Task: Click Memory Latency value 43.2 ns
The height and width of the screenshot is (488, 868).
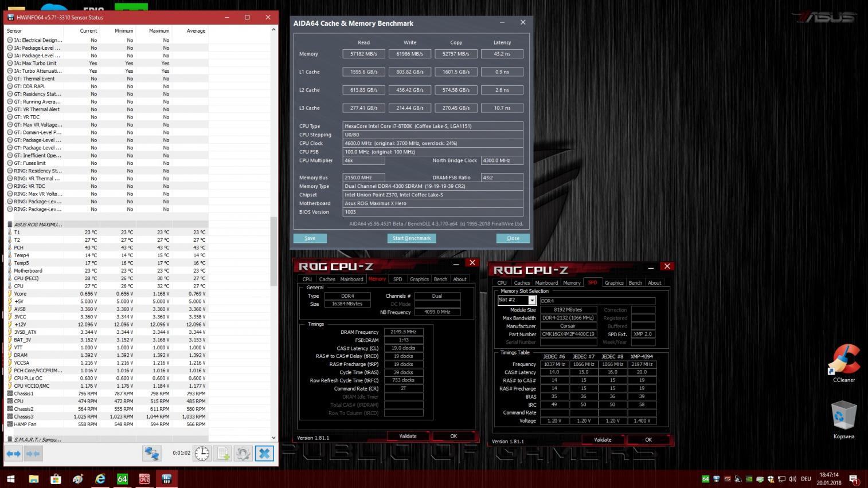Action: tap(502, 54)
